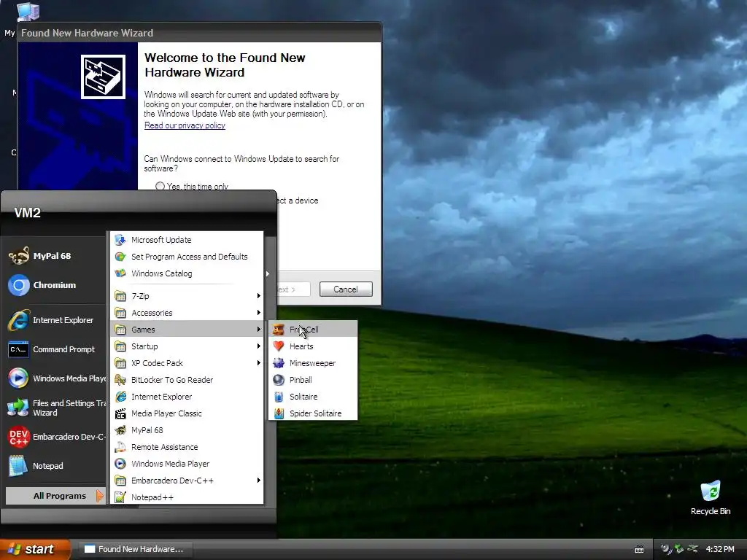Open the Hearts game
Image resolution: width=747 pixels, height=560 pixels.
point(313,346)
